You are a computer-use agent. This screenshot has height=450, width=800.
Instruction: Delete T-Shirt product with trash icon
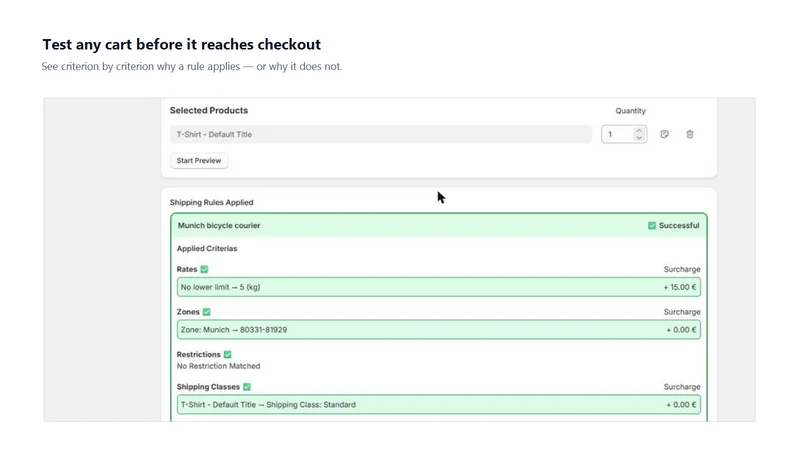tap(690, 134)
